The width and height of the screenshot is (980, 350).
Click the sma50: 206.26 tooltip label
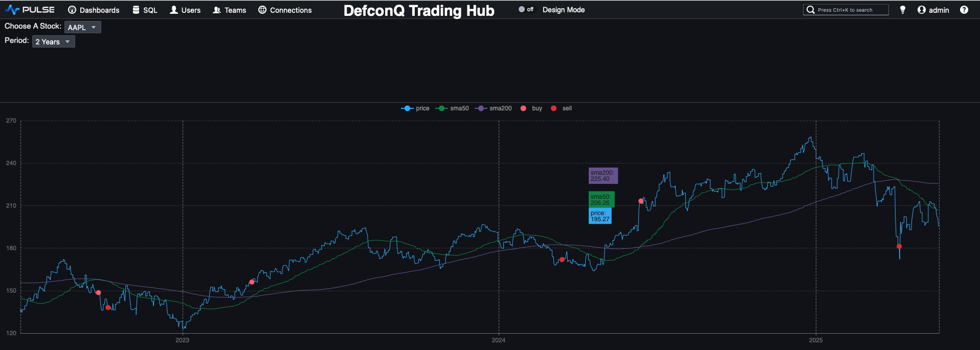point(602,200)
